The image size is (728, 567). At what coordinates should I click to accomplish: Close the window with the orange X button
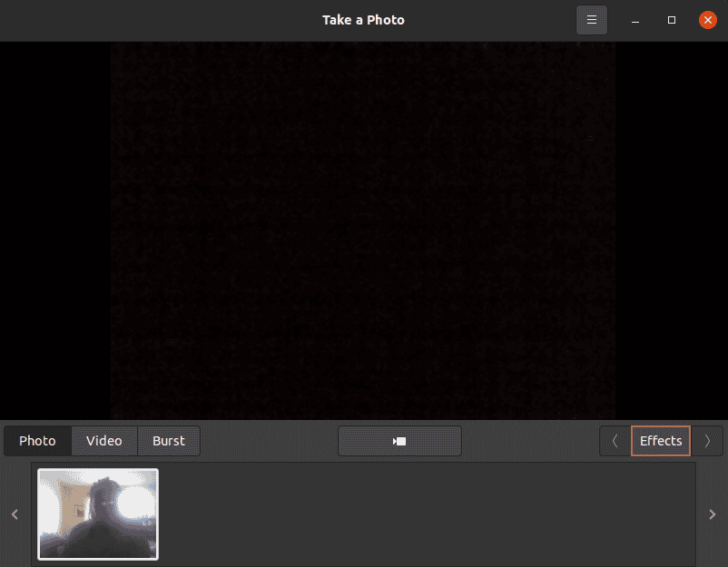click(707, 20)
